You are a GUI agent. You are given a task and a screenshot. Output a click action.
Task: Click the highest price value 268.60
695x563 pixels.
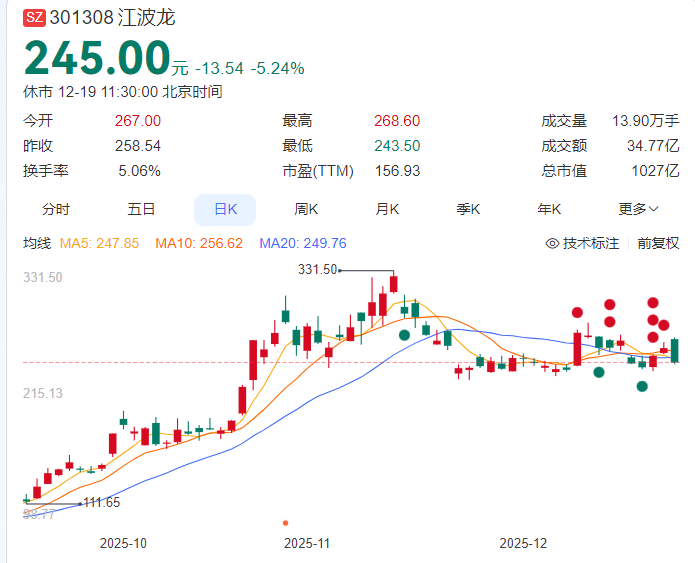click(397, 121)
